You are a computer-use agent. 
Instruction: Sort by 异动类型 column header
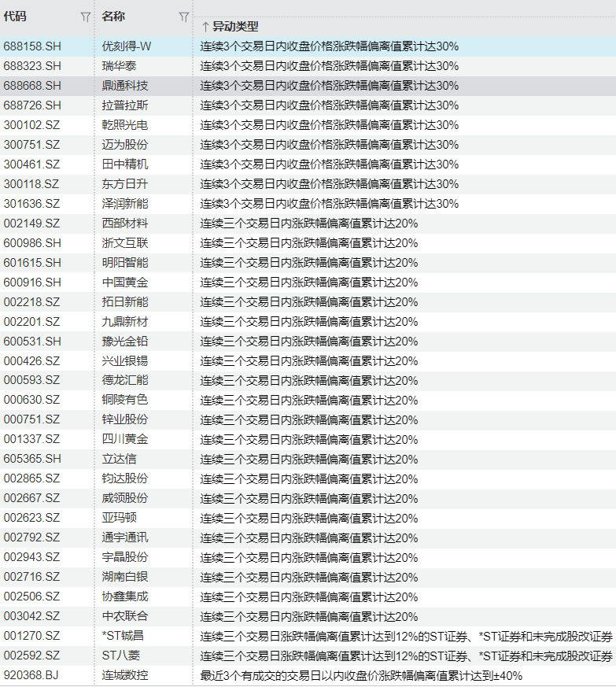(230, 27)
